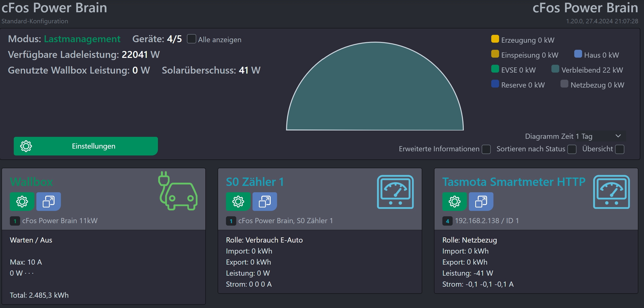The image size is (644, 308).
Task: Click the cFos Power Brain heading at left
Action: (54, 8)
